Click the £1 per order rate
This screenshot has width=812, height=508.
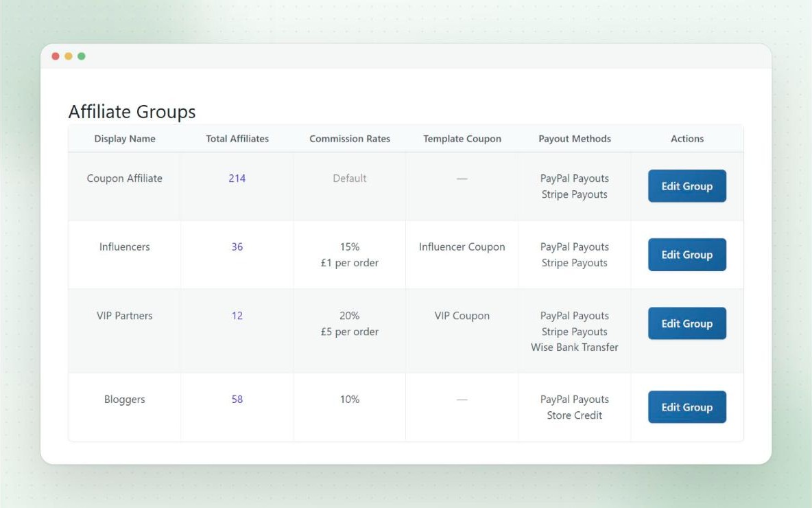click(350, 263)
